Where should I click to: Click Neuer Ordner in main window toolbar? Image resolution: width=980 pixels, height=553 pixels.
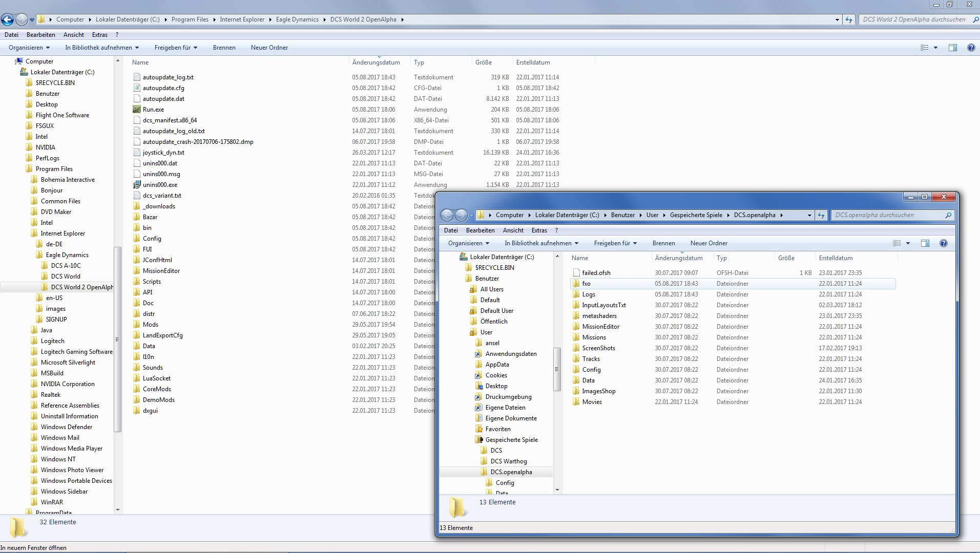click(x=269, y=48)
